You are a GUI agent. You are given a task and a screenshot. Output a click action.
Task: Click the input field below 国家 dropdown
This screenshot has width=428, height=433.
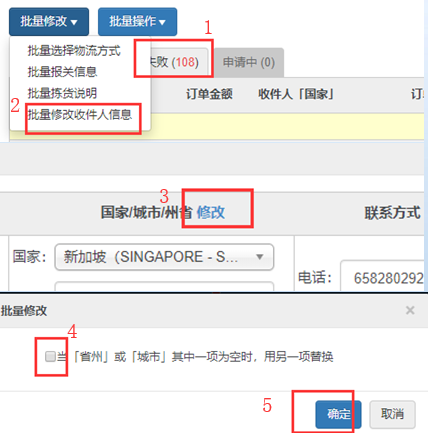(164, 286)
